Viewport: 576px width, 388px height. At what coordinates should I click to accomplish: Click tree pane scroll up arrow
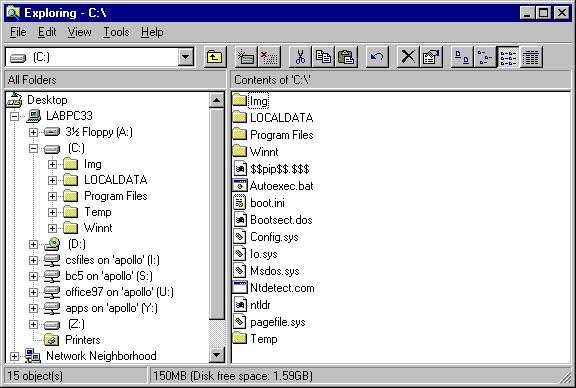[217, 100]
